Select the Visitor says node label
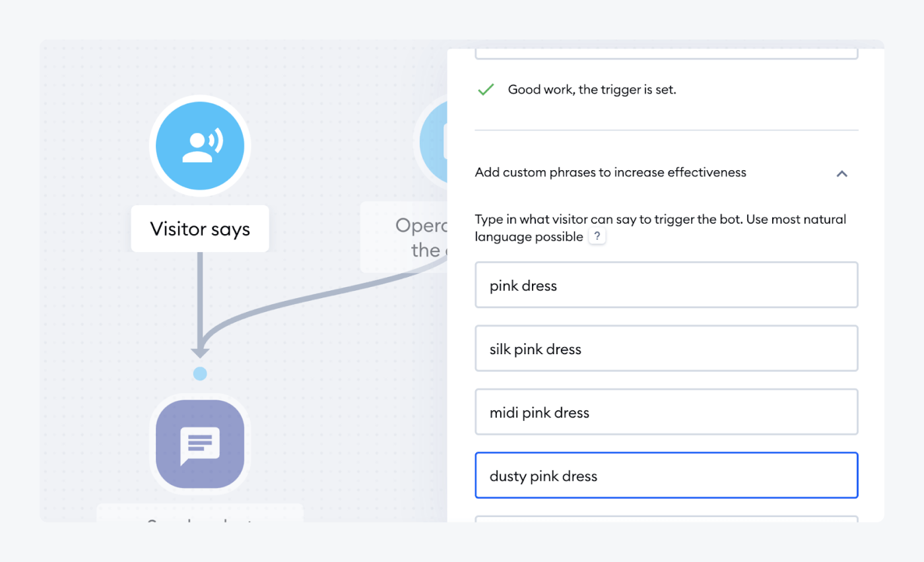This screenshot has width=924, height=562. 200,229
